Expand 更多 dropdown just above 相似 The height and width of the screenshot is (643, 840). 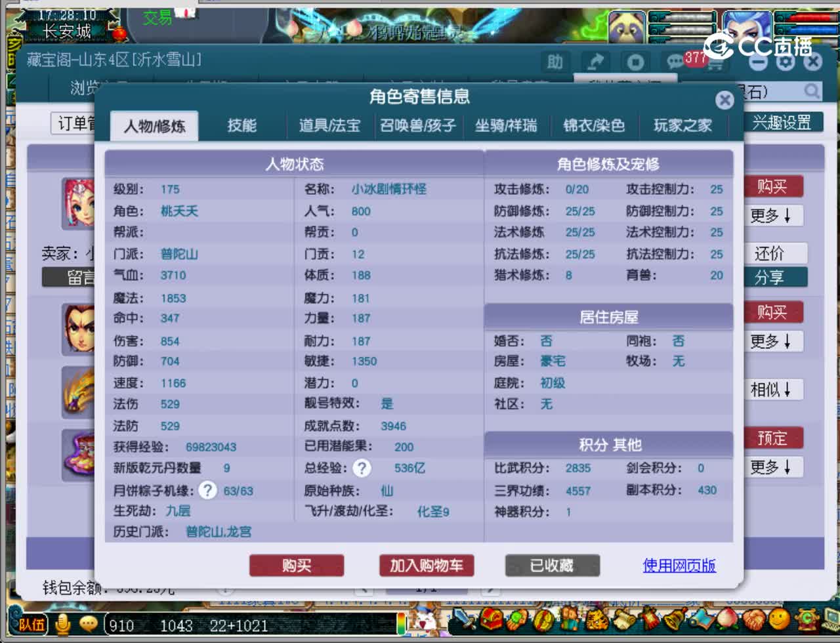[x=773, y=341]
